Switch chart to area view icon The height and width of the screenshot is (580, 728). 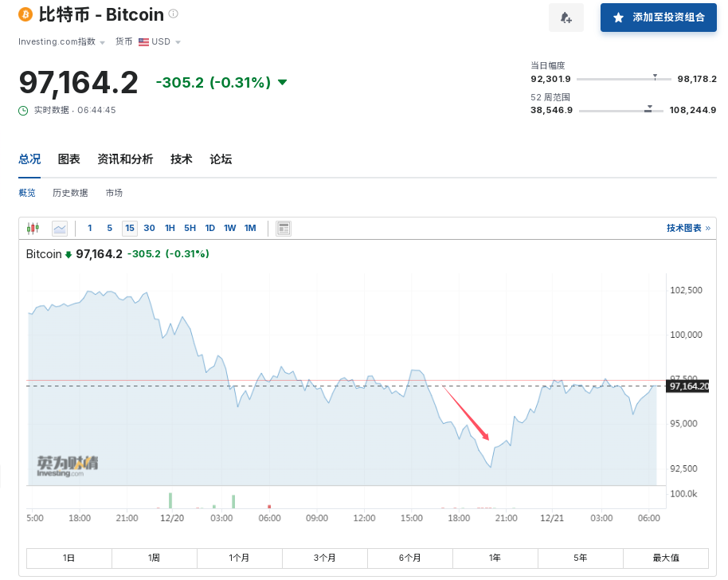(x=60, y=229)
